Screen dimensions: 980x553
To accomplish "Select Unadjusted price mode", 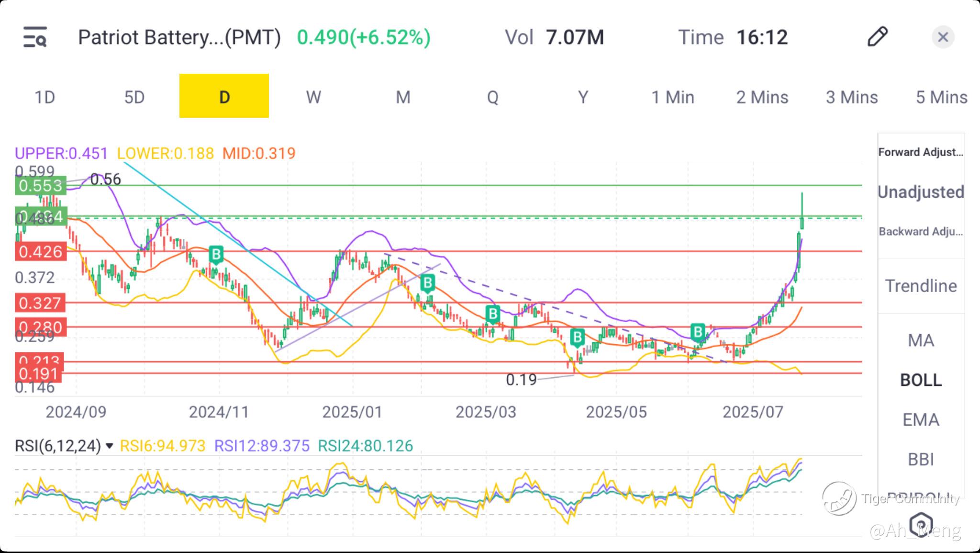I will 920,192.
